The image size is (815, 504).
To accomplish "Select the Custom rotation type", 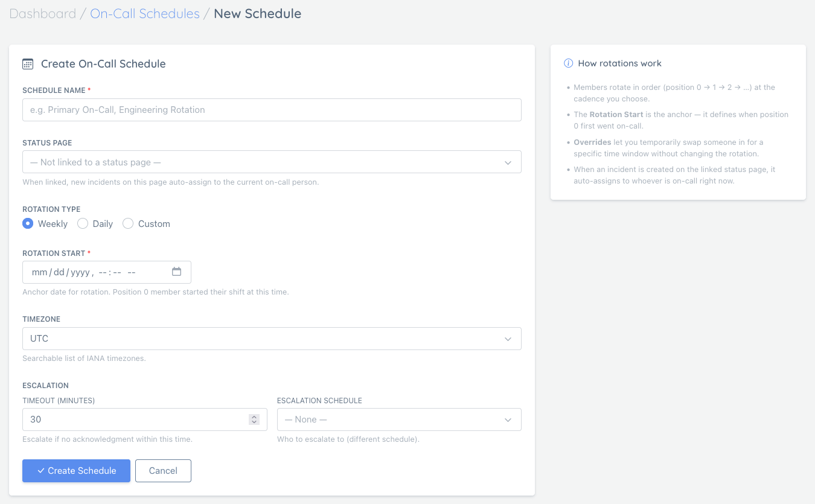I will pyautogui.click(x=127, y=223).
